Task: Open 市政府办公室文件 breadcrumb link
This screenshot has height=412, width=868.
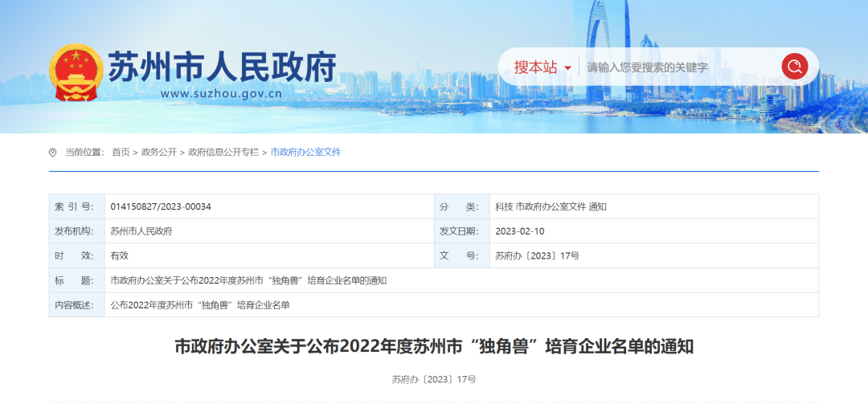Action: coord(305,152)
